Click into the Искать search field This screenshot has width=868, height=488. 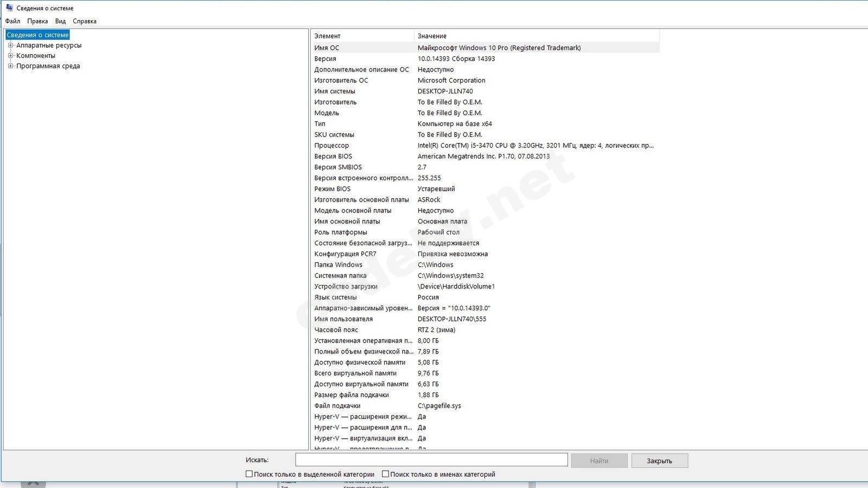tap(431, 460)
